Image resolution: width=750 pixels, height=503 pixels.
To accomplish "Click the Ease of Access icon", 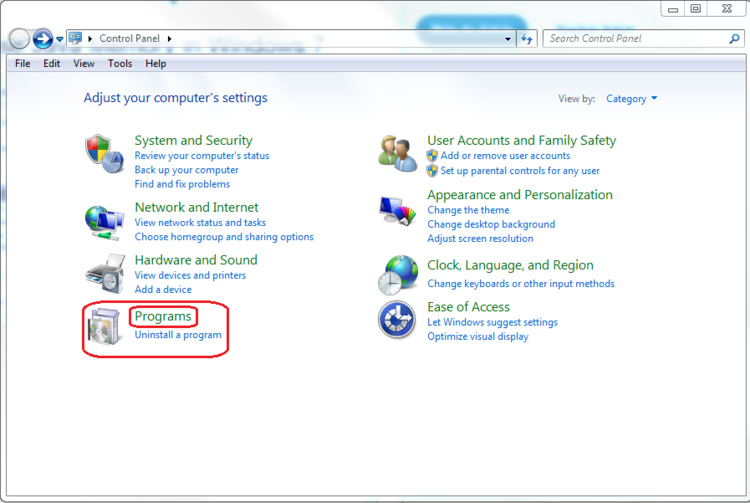I will coord(397,320).
